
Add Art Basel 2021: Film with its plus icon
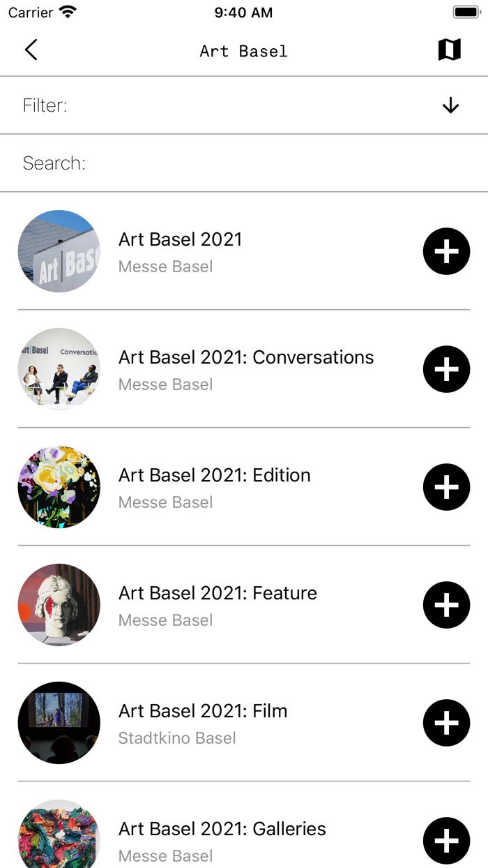(x=446, y=723)
